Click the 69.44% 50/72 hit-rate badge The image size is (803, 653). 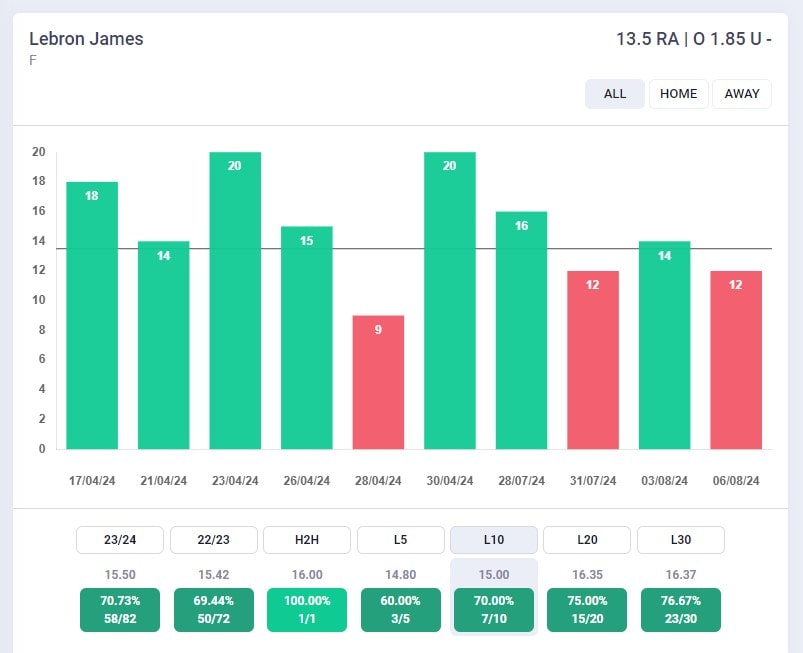pos(214,609)
